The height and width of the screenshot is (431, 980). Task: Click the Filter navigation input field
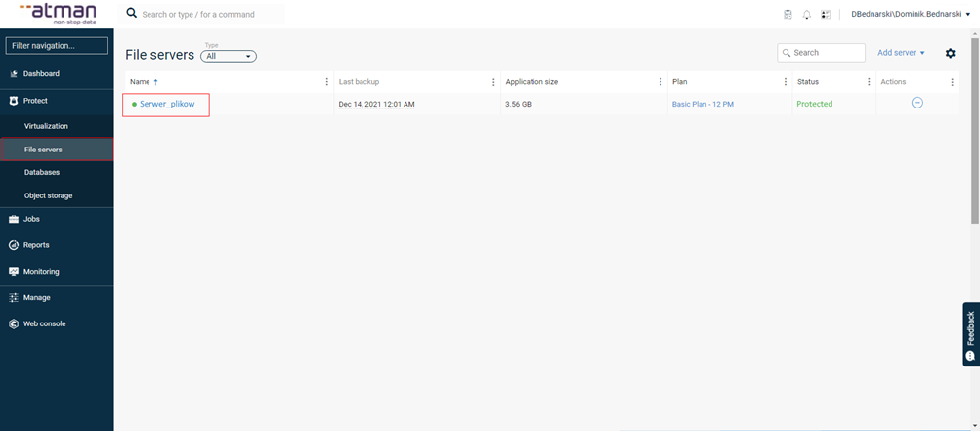tap(56, 46)
